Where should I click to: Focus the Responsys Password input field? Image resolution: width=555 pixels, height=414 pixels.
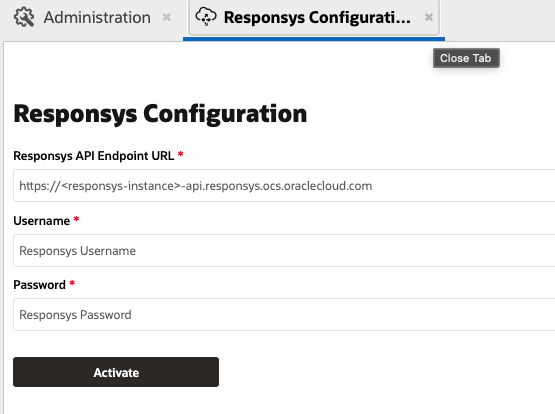[x=284, y=315]
